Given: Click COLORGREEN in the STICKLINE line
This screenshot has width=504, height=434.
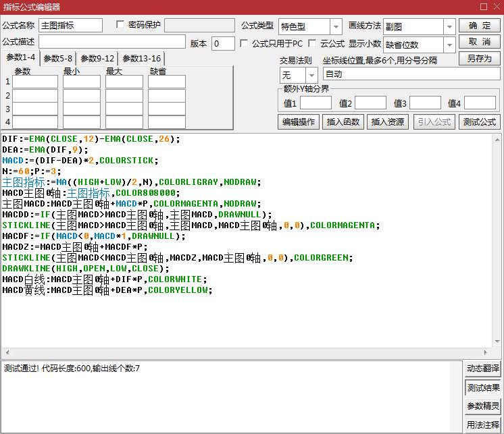Looking at the screenshot, I should point(321,258).
